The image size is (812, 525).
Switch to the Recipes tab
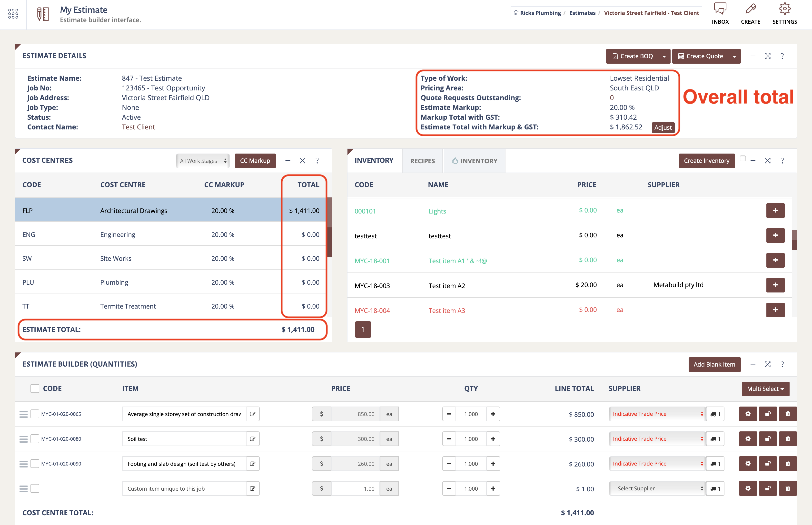point(422,161)
